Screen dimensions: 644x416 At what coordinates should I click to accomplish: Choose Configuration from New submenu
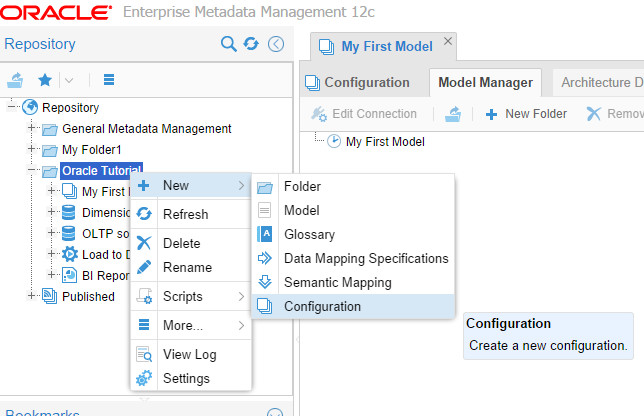click(x=353, y=306)
